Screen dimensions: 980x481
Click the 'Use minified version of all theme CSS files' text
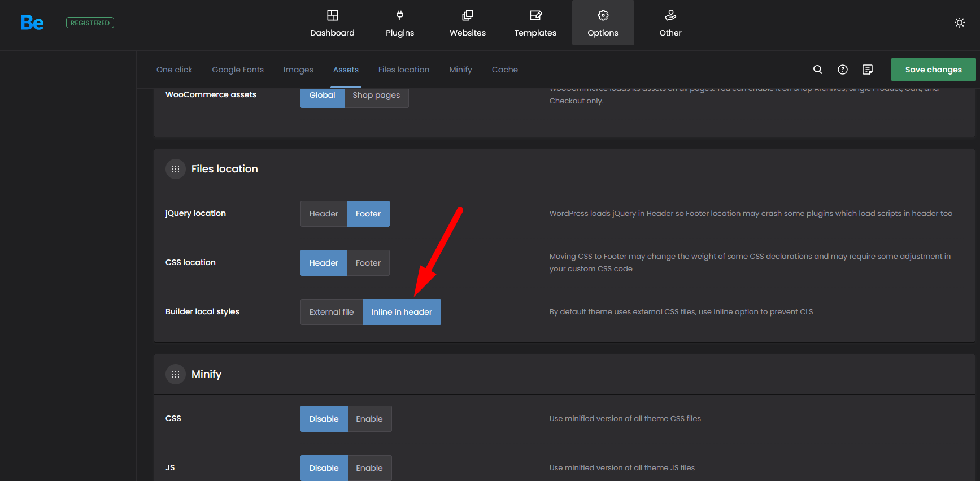[625, 418]
